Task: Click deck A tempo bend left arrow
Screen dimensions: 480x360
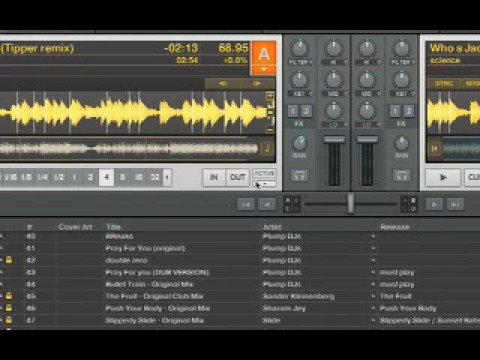Action: [x=223, y=84]
